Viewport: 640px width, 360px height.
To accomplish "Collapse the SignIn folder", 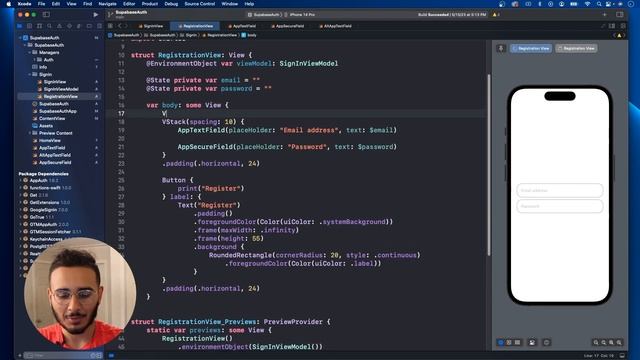I will point(29,74).
